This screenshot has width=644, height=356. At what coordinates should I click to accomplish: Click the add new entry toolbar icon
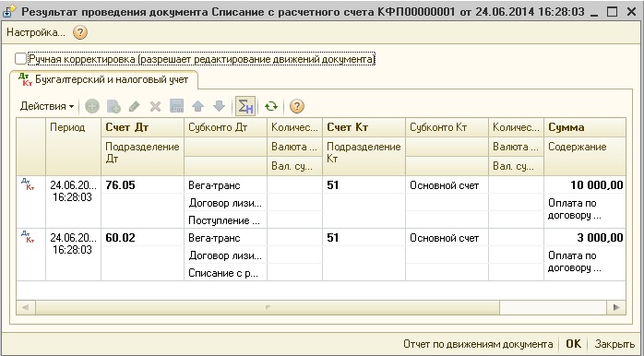pyautogui.click(x=92, y=106)
